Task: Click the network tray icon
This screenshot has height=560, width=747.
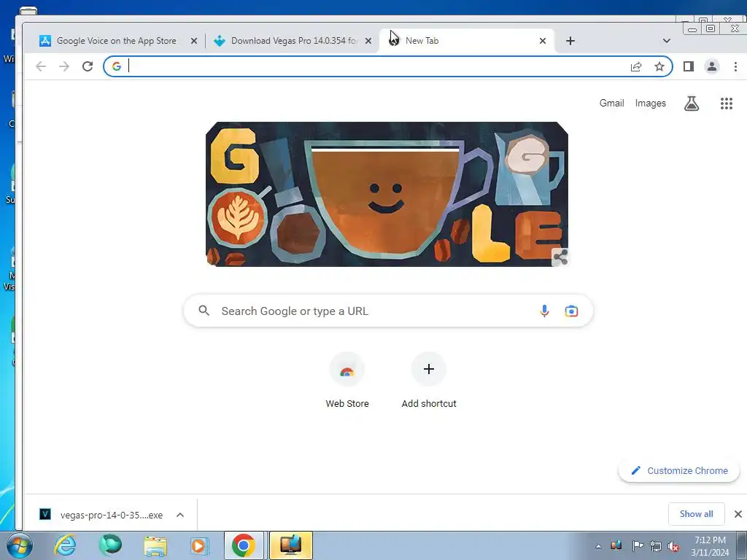Action: pyautogui.click(x=656, y=546)
